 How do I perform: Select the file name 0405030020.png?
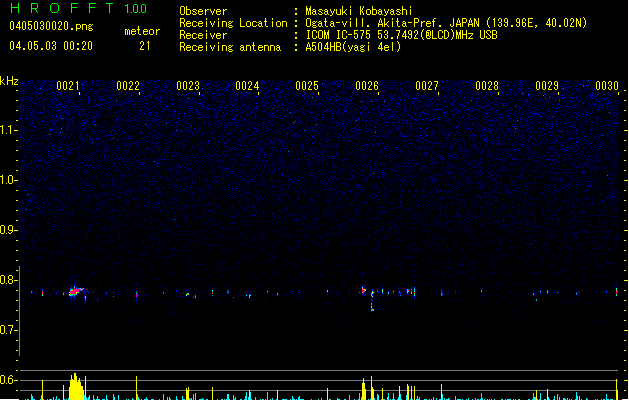tap(51, 27)
